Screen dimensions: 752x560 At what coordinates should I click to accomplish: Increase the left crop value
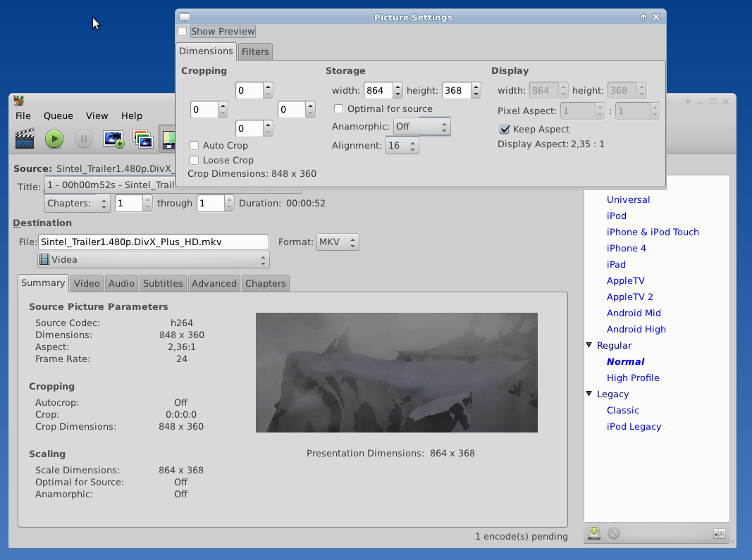(x=223, y=106)
